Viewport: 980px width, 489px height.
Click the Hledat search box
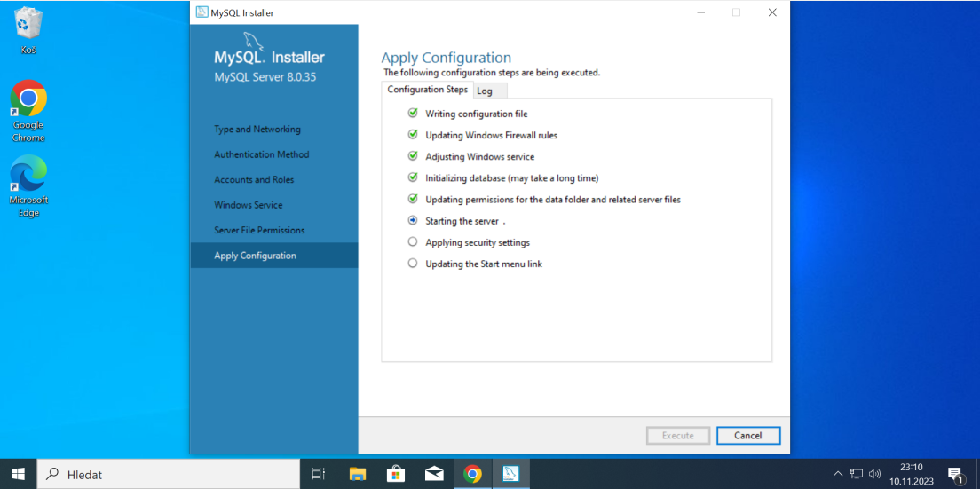[x=169, y=474]
